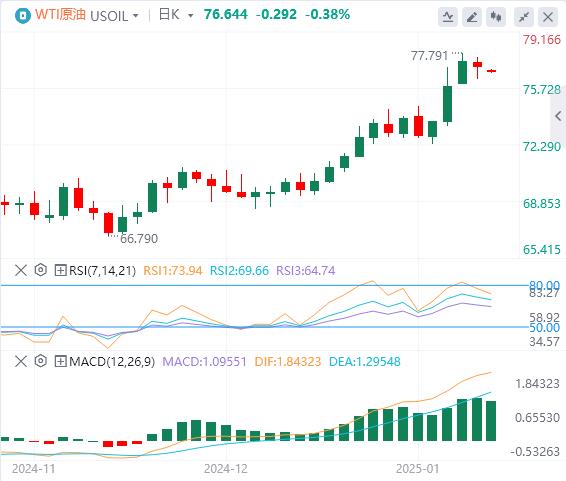Click the price change -0.292
The image size is (566, 481).
point(276,14)
